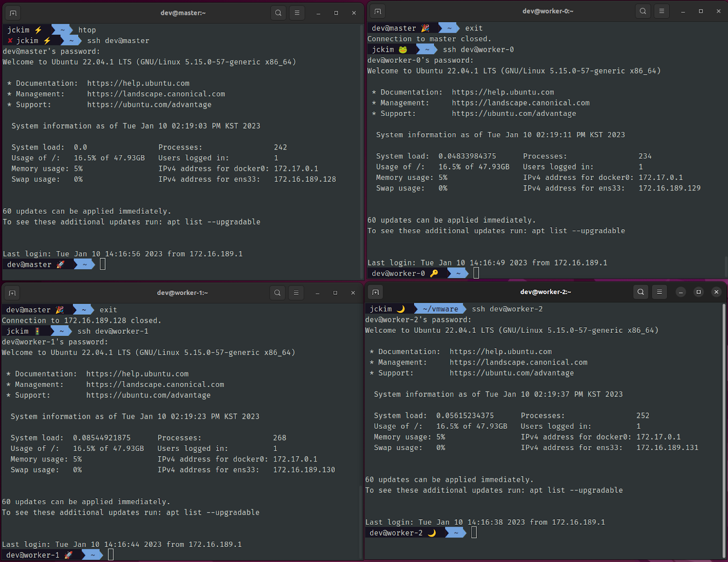Open ubuntu.com/advantage link in dev@worker-2 terminal
Screen dimensions: 728x562
[x=511, y=373]
